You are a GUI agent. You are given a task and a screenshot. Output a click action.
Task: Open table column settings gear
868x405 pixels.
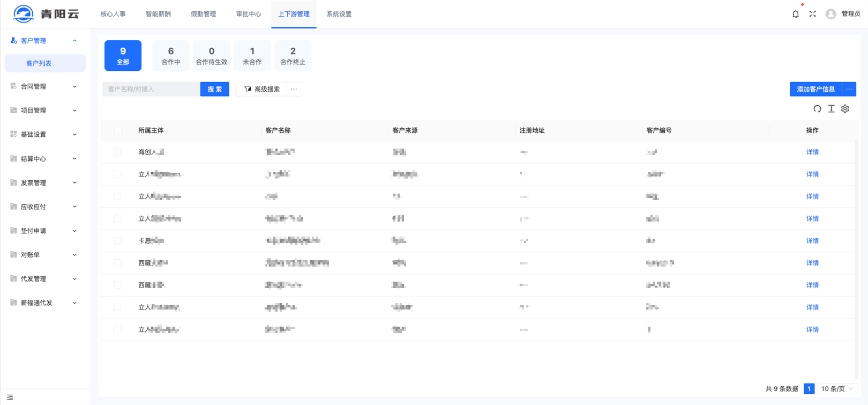pos(845,109)
